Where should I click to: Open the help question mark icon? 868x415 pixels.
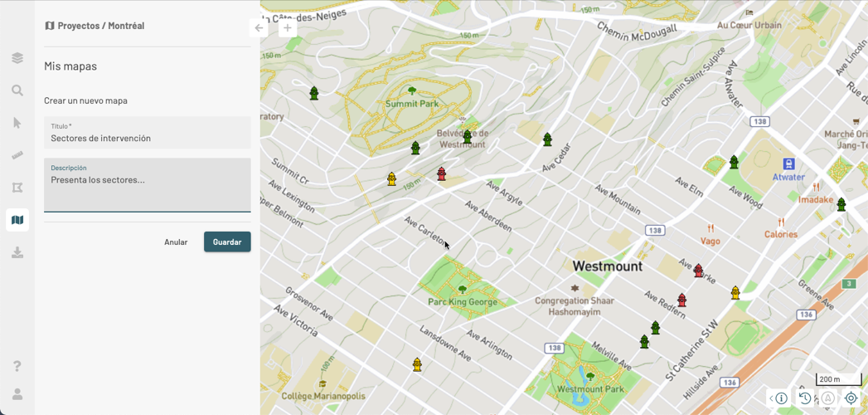(17, 366)
